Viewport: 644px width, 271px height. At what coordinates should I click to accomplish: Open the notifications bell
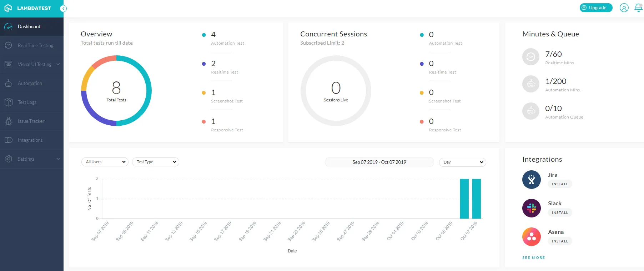coord(638,8)
